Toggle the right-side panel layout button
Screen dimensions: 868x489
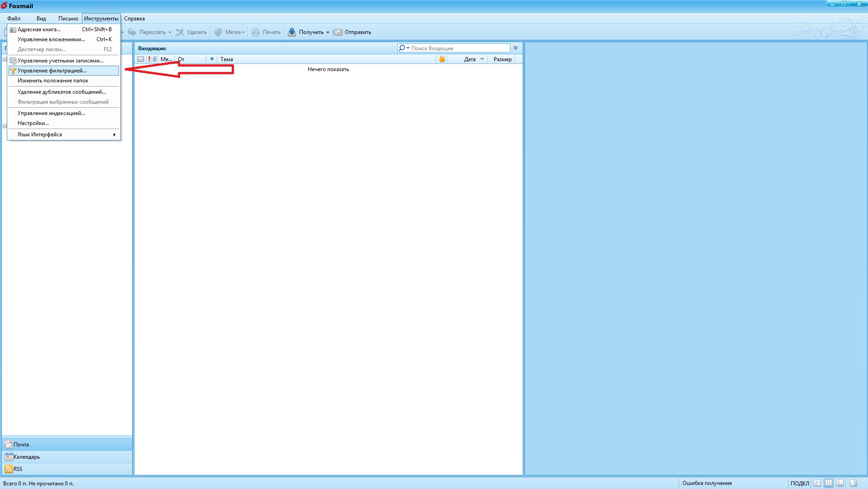853,483
